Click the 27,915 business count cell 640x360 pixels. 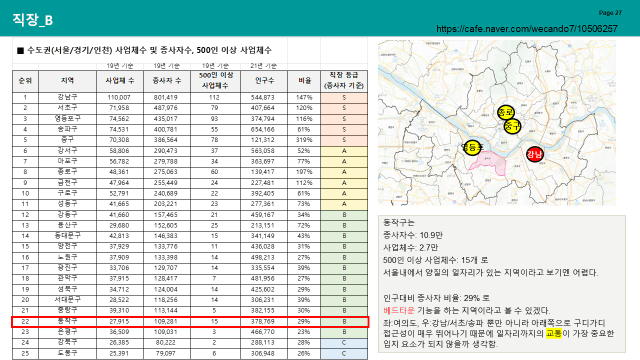119,322
